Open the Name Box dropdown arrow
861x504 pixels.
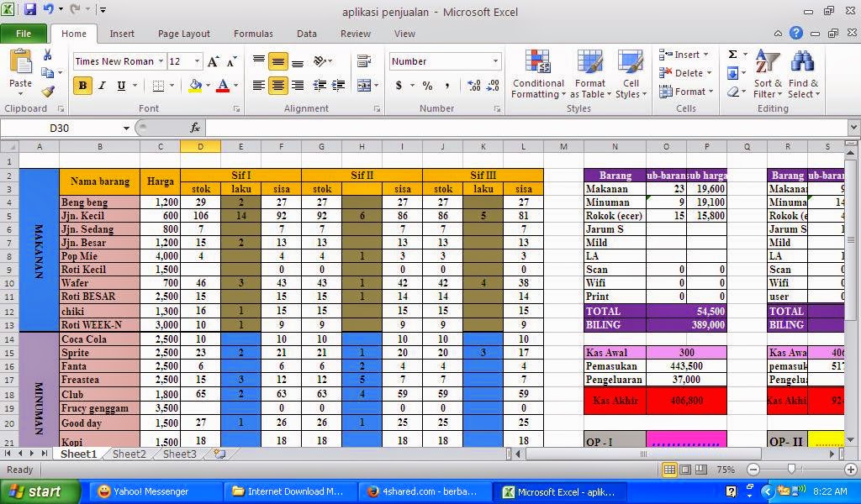pyautogui.click(x=126, y=129)
